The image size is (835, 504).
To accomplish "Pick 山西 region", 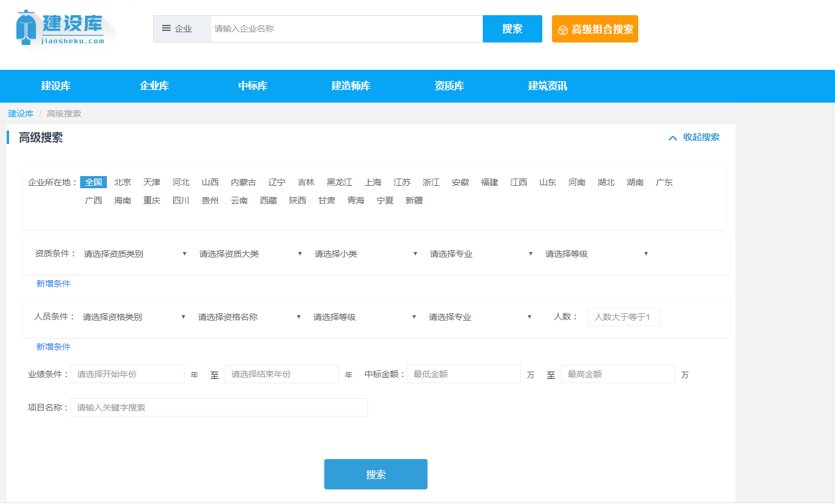I will 210,182.
